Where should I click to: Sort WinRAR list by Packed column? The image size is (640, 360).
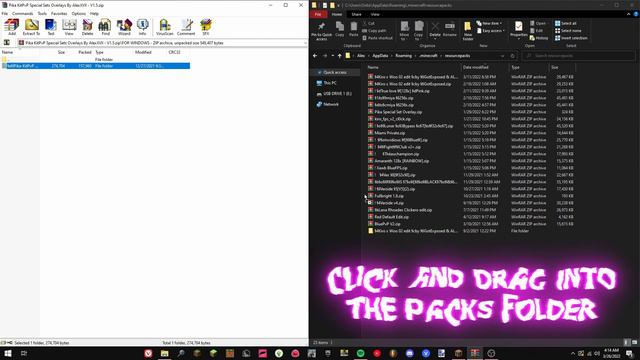(x=85, y=52)
